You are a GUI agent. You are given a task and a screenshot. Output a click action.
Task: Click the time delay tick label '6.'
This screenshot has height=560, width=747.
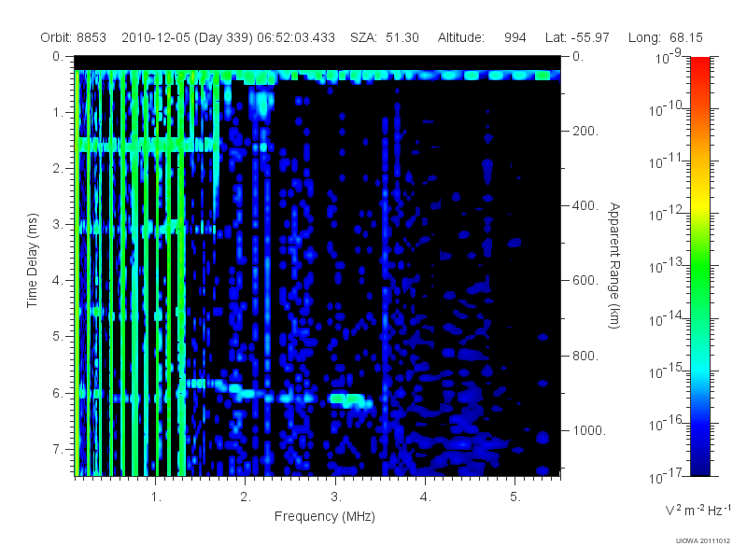click(x=58, y=393)
